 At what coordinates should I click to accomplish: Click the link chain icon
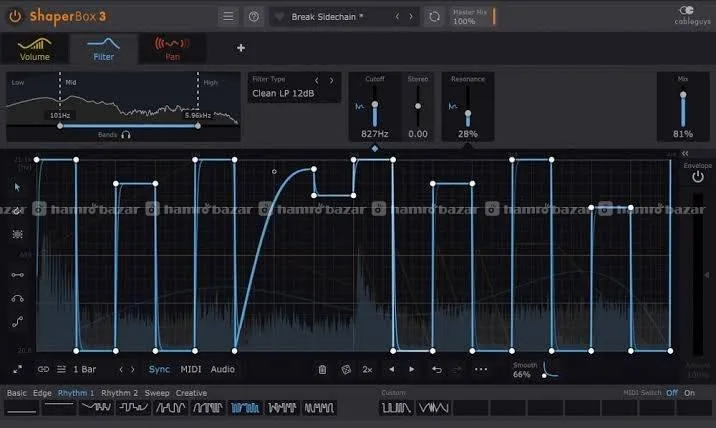pyautogui.click(x=43, y=369)
